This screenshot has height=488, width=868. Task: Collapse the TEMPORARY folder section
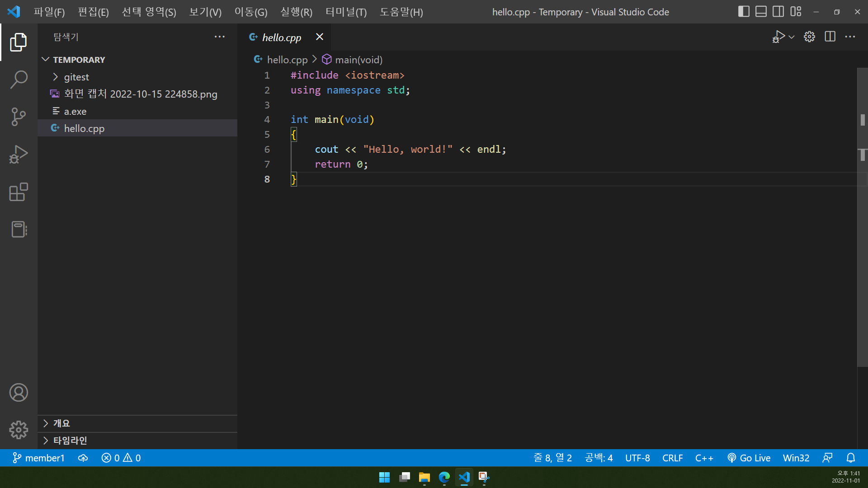(x=137, y=60)
